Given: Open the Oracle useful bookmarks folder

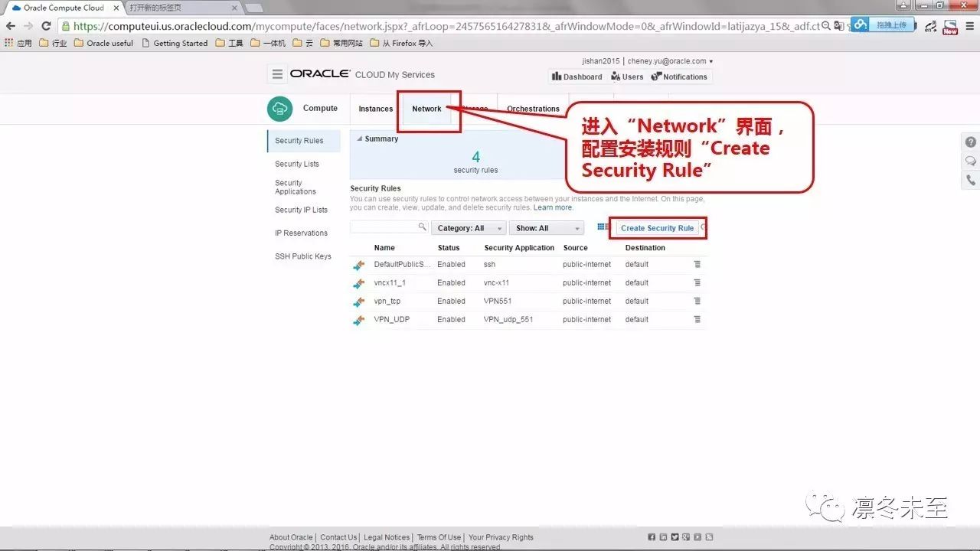Looking at the screenshot, I should [x=103, y=43].
